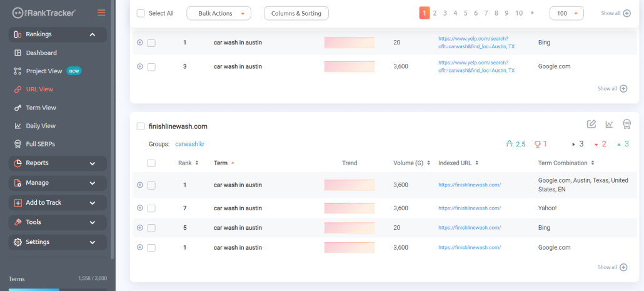Click the unchanged count arrow 3
The height and width of the screenshot is (291, 644).
coord(574,145)
